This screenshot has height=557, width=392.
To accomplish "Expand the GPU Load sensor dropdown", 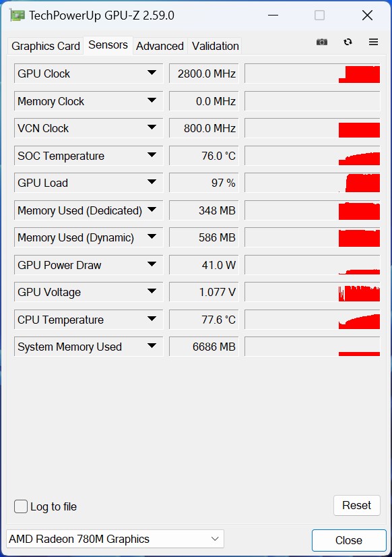I will point(152,182).
